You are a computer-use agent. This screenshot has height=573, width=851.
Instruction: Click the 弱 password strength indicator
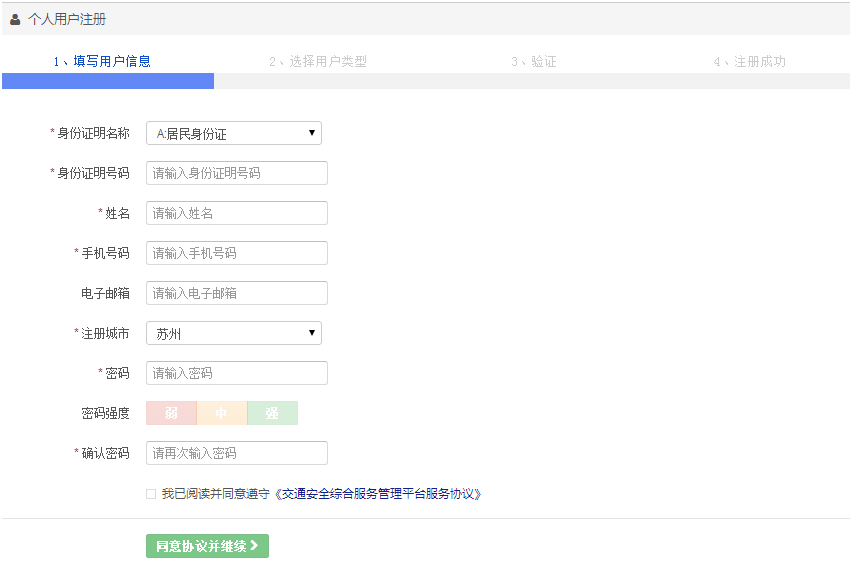pyautogui.click(x=172, y=413)
